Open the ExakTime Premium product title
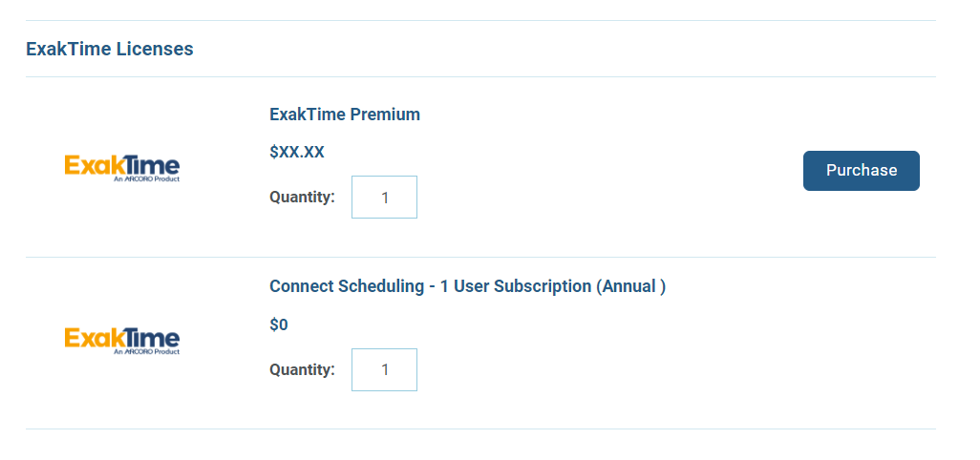The image size is (980, 460). [345, 115]
